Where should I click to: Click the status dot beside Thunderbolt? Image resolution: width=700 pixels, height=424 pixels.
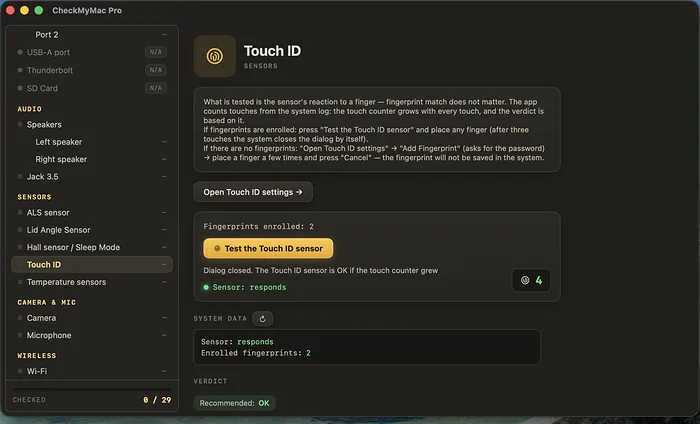pyautogui.click(x=20, y=70)
